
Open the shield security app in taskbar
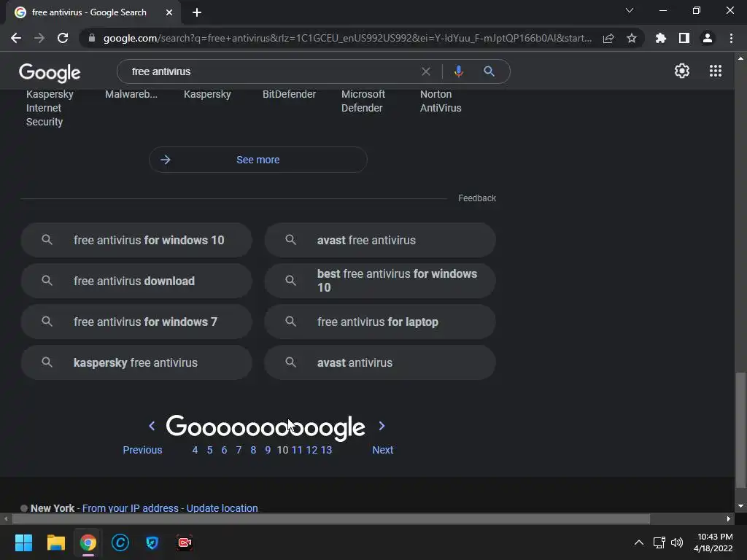[152, 542]
